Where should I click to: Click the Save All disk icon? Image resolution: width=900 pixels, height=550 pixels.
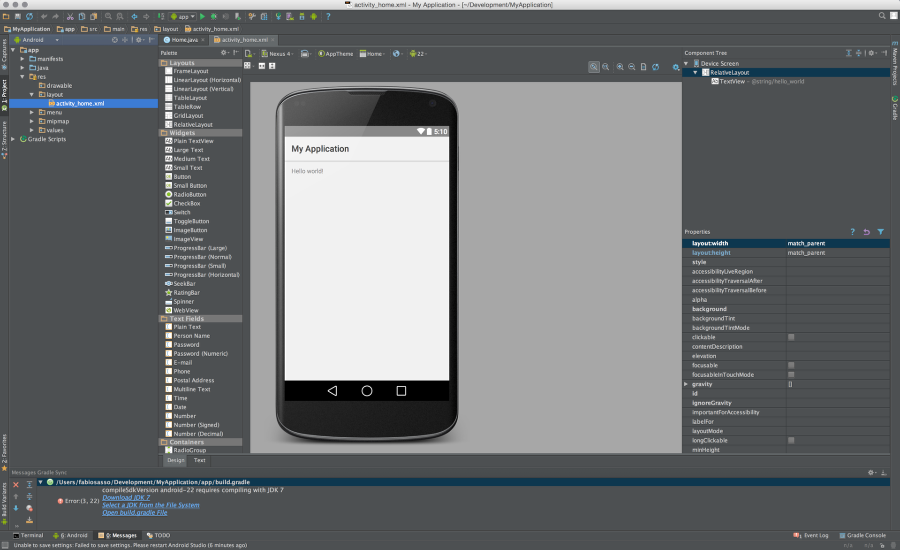click(18, 17)
